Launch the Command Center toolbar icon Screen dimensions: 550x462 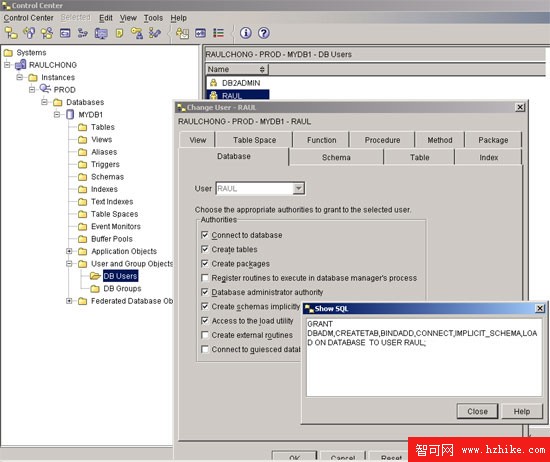tap(65, 33)
